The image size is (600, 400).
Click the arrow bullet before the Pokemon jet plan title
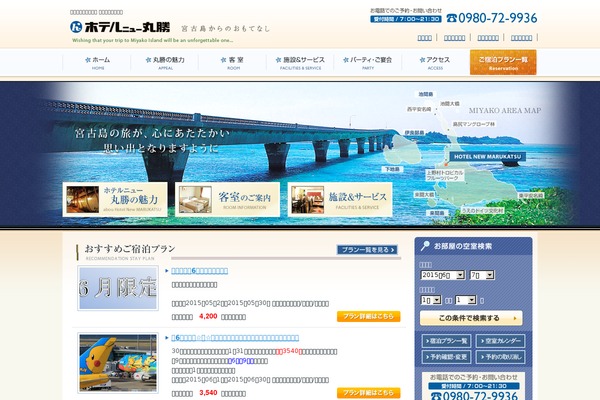pyautogui.click(x=167, y=338)
